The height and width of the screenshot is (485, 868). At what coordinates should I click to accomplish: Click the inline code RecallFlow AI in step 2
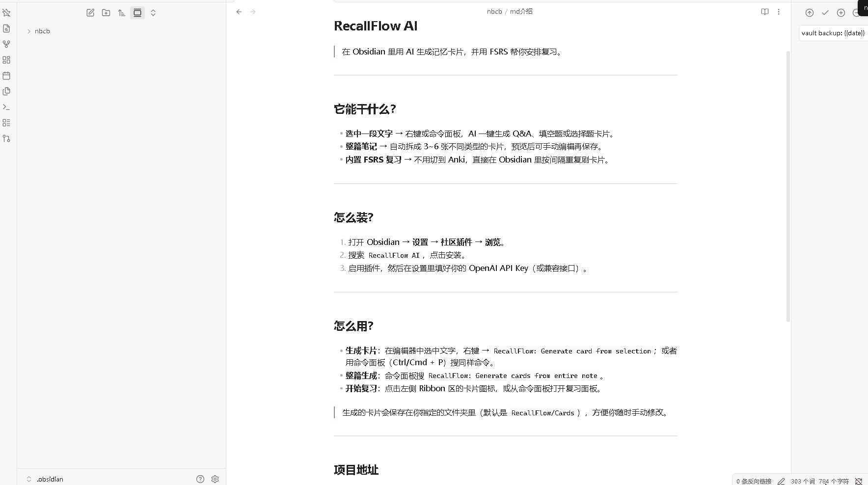394,255
